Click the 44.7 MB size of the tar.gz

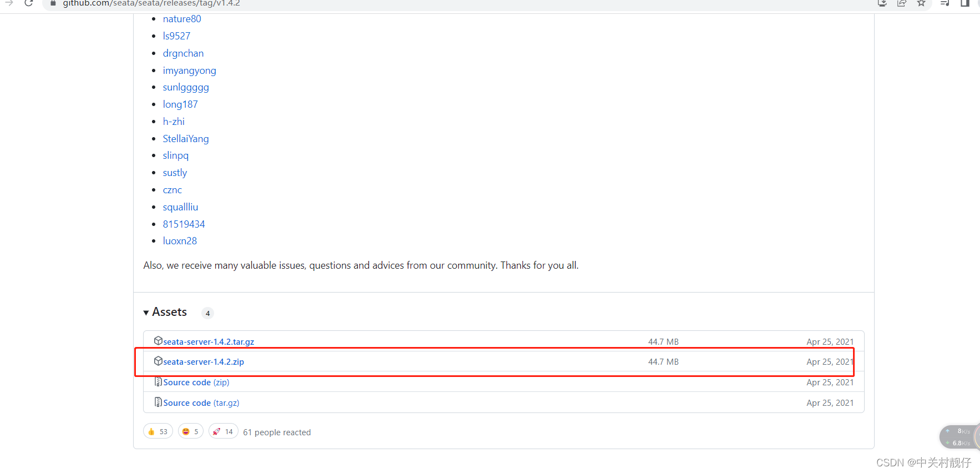coord(663,342)
